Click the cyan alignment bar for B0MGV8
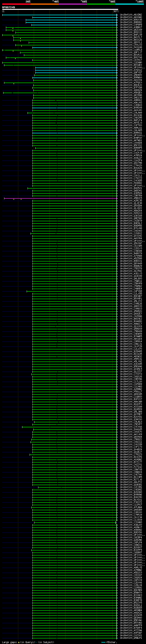 tap(75, 108)
